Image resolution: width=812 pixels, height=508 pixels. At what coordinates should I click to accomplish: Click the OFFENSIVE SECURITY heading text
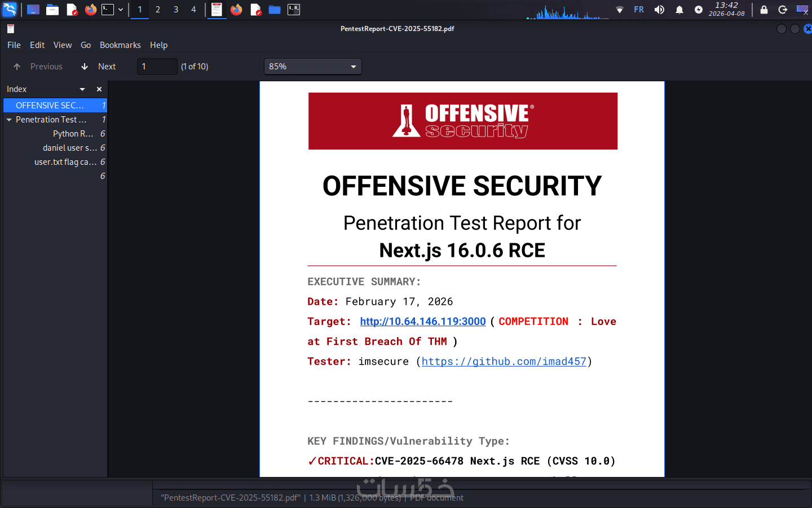[x=462, y=186]
